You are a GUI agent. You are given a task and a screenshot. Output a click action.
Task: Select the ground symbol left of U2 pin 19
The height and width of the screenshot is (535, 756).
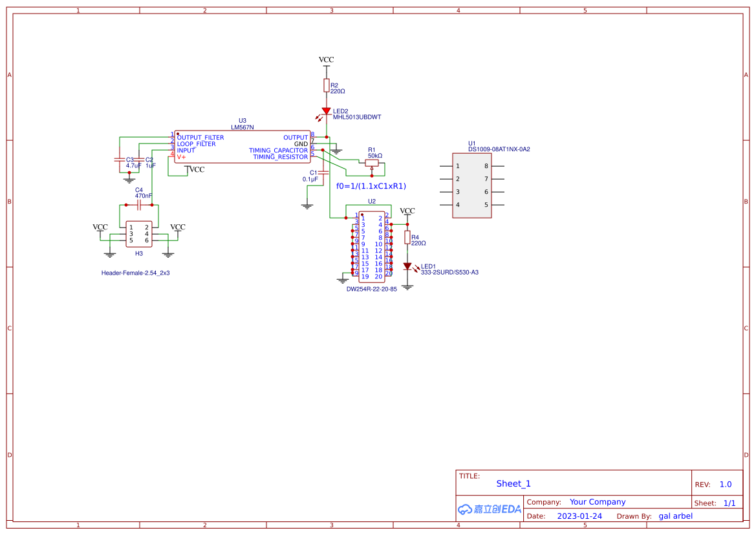pos(343,280)
